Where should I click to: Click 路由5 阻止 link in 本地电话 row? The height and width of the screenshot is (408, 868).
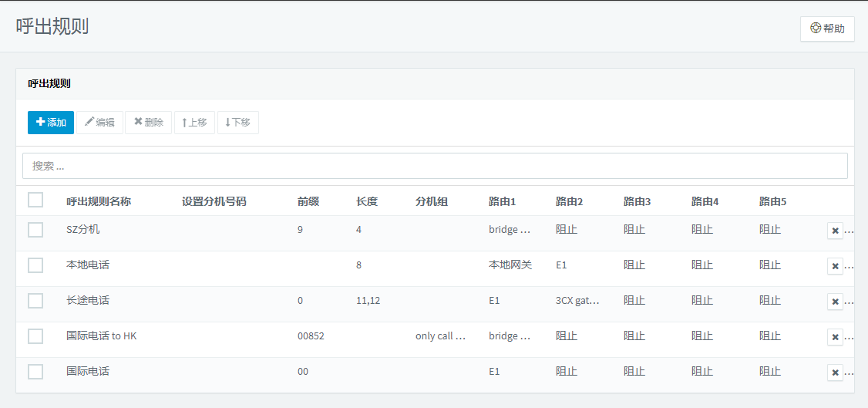click(x=770, y=265)
